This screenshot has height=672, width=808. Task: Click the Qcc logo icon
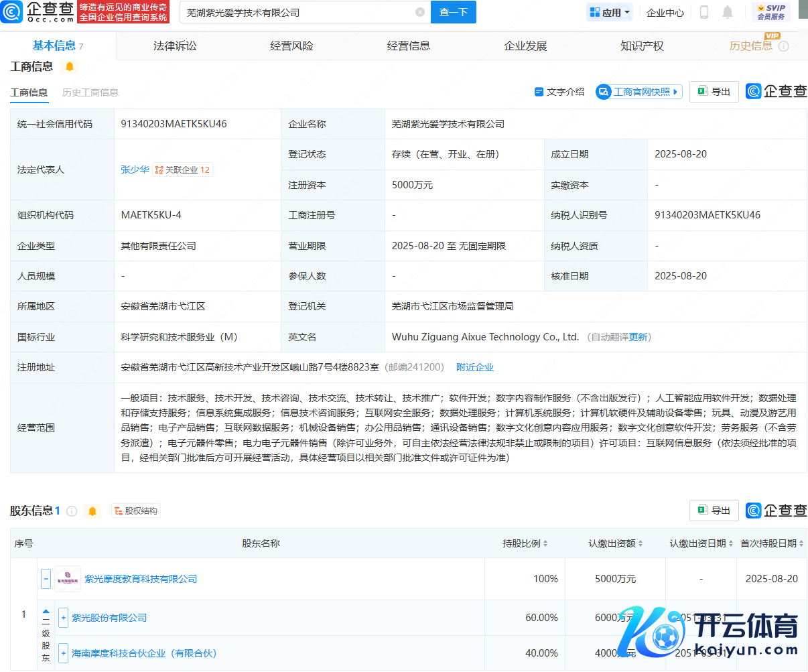tap(12, 11)
